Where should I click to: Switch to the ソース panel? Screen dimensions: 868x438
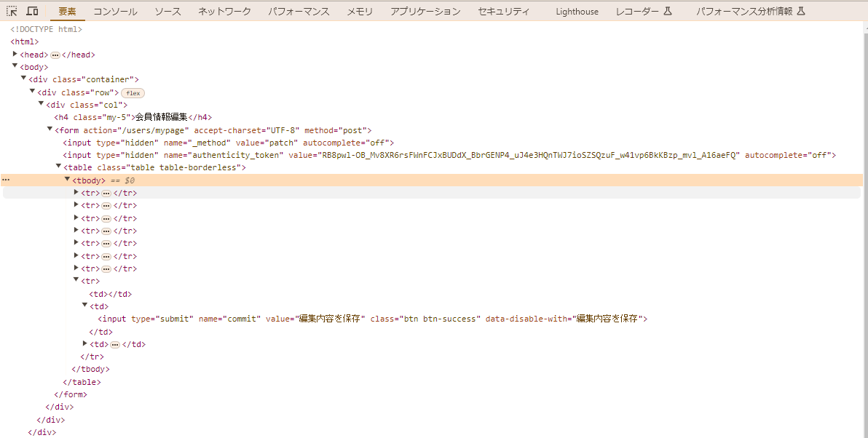point(167,11)
